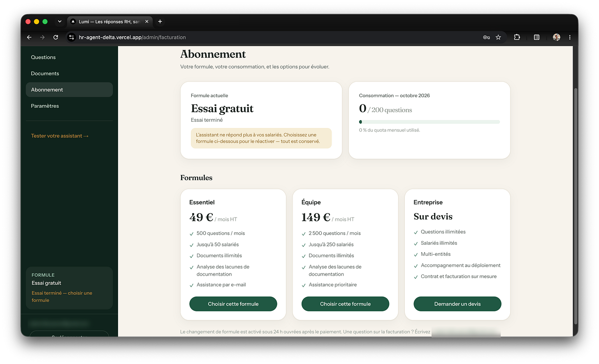
Task: Open the reading list side panel icon
Action: point(537,37)
